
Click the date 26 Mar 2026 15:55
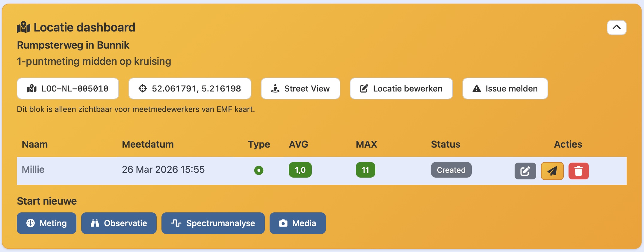tap(163, 169)
